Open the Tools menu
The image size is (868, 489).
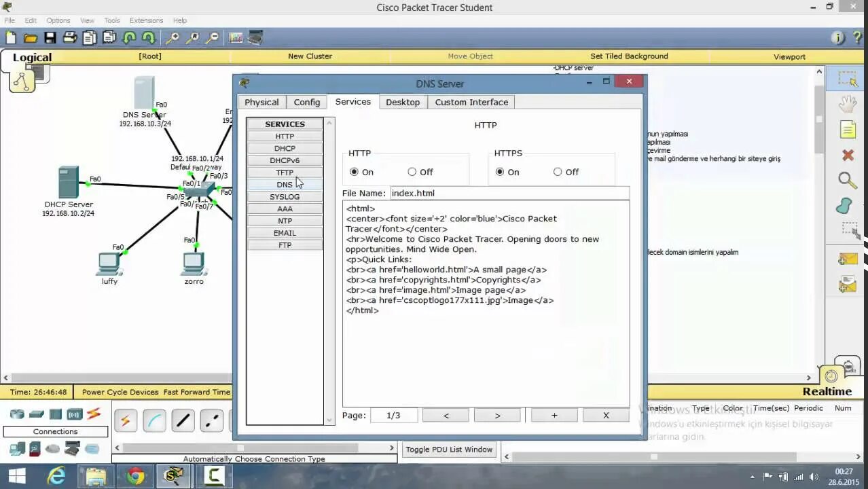click(x=112, y=20)
